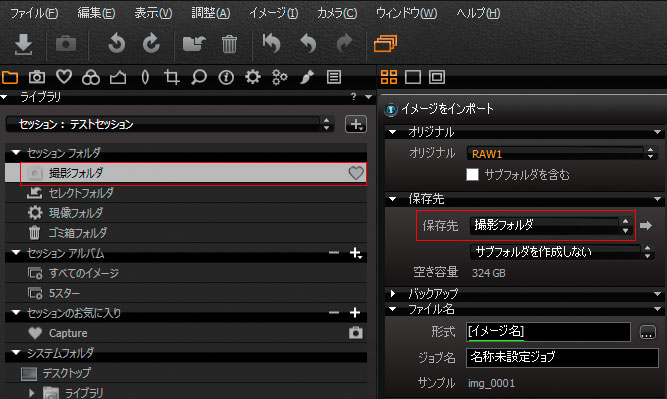
Task: Click the format ellipsis button
Action: click(647, 332)
